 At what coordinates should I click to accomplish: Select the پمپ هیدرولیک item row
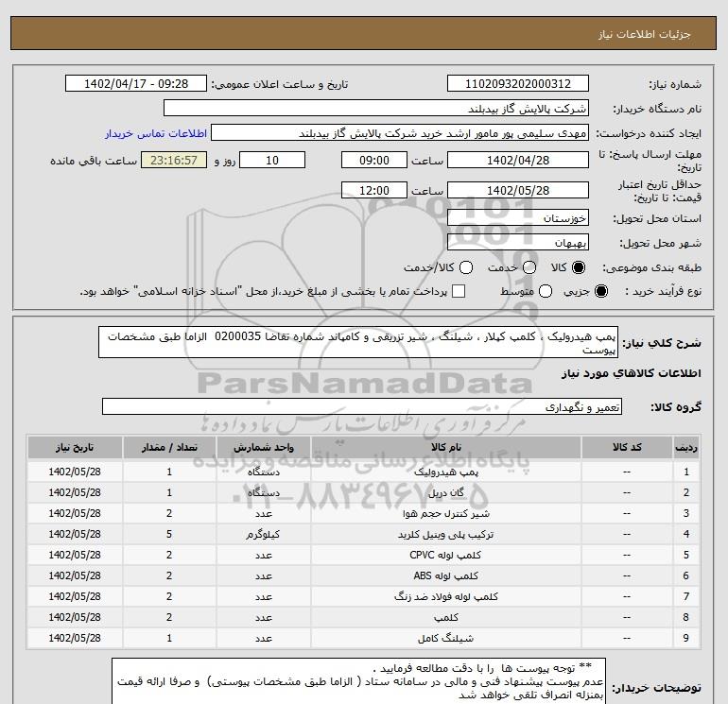(364, 472)
